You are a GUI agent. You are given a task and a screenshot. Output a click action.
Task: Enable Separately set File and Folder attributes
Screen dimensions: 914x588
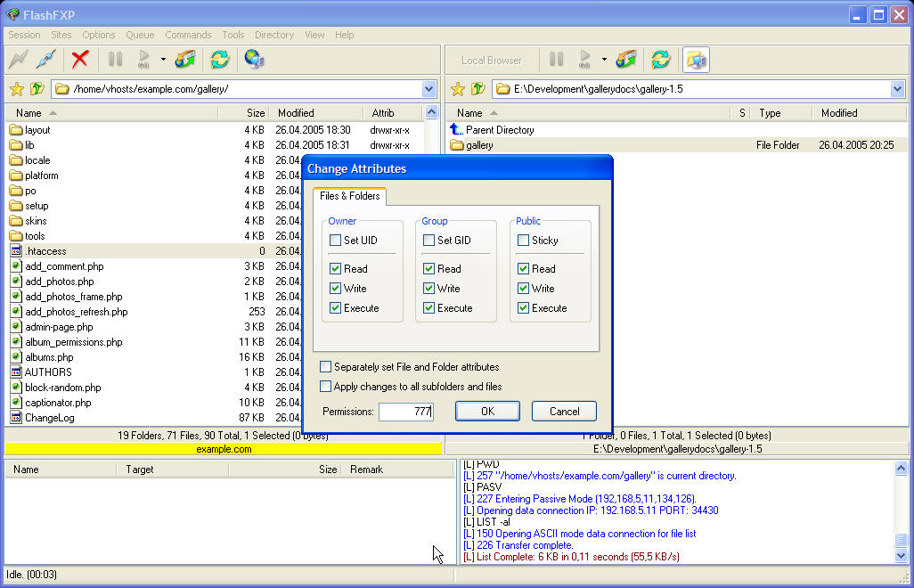pyautogui.click(x=326, y=366)
